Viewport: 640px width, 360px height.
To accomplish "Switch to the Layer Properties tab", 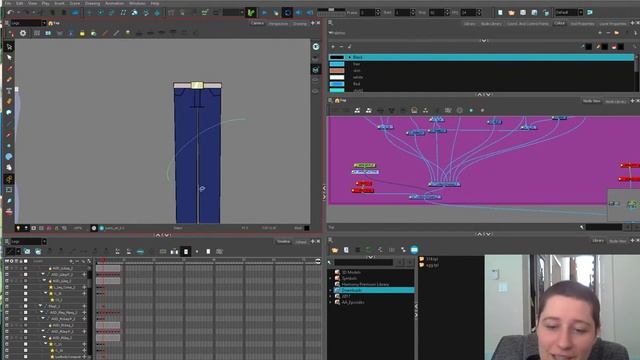I will click(613, 24).
